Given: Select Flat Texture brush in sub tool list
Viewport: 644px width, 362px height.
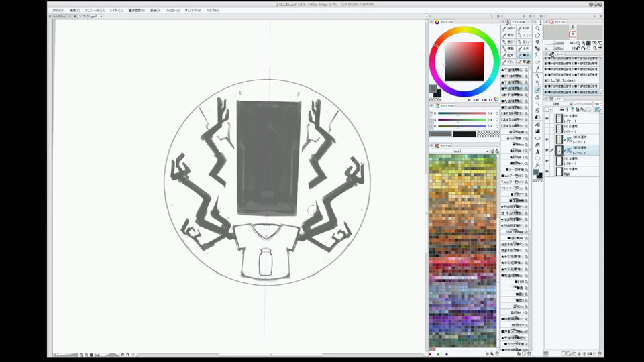Looking at the screenshot, I should click(515, 232).
